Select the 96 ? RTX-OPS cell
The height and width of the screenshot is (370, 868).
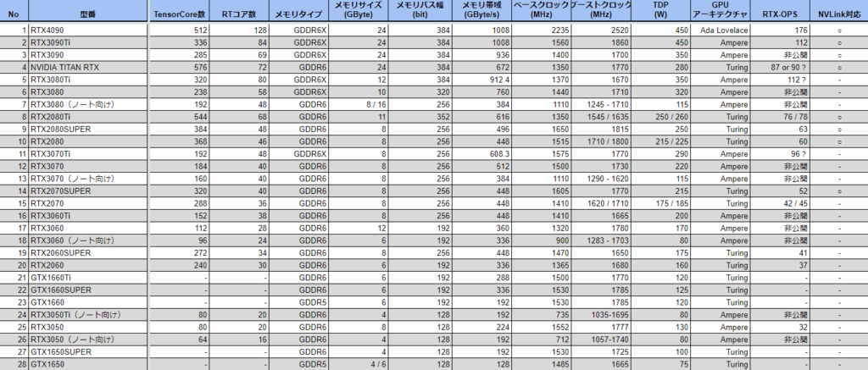781,154
